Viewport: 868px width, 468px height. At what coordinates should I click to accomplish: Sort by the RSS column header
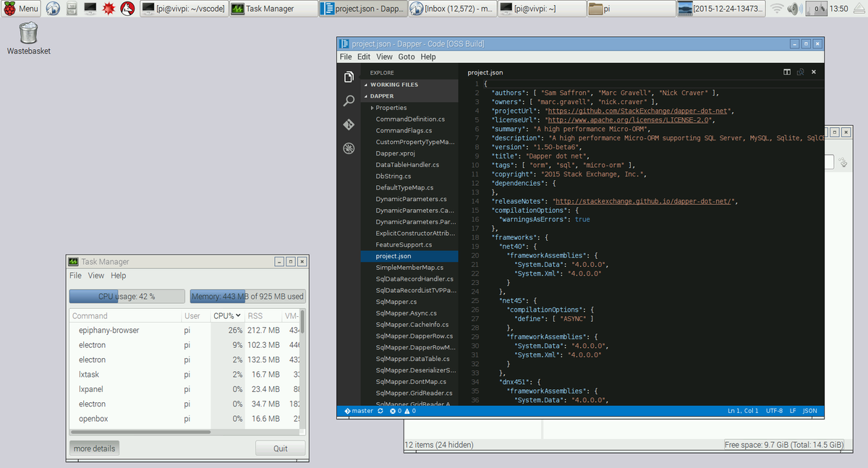262,316
